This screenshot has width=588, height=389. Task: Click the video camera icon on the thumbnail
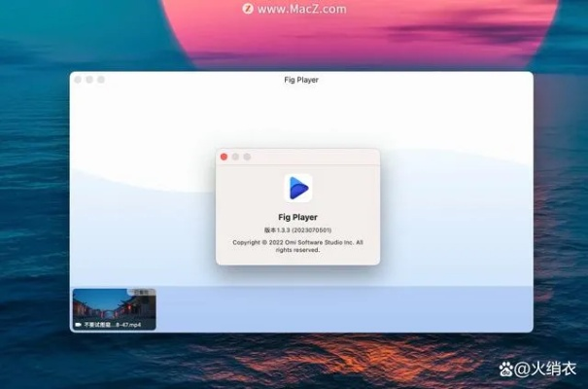pos(78,325)
